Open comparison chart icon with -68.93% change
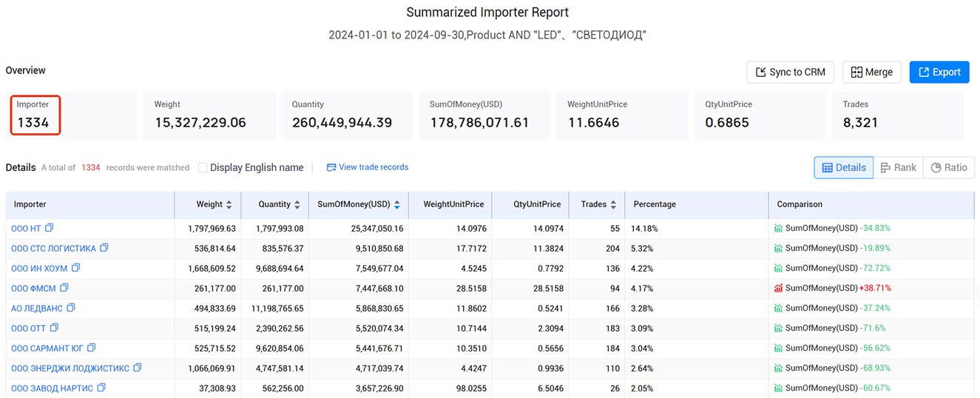This screenshot has width=980, height=398. (779, 368)
